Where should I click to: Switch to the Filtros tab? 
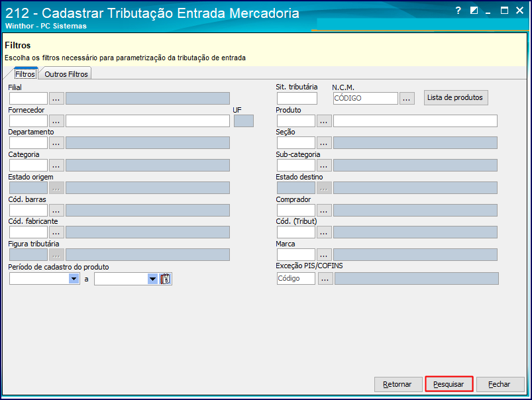pos(25,74)
